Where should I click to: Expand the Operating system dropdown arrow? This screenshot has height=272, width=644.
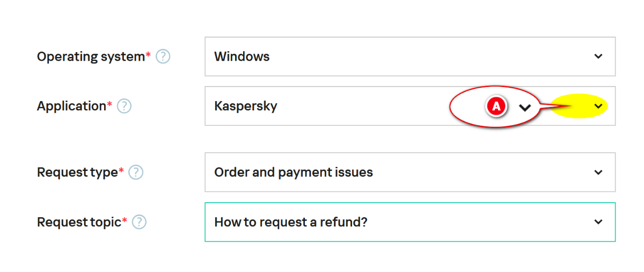[x=598, y=56]
